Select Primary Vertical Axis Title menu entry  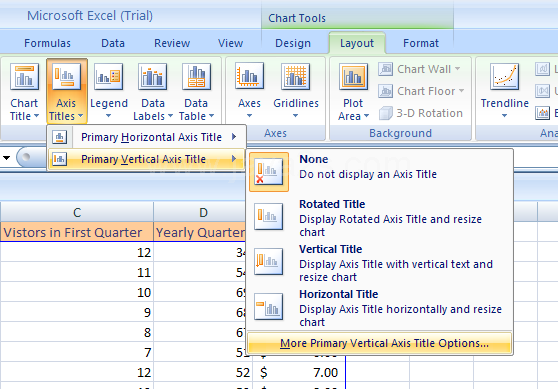click(147, 159)
